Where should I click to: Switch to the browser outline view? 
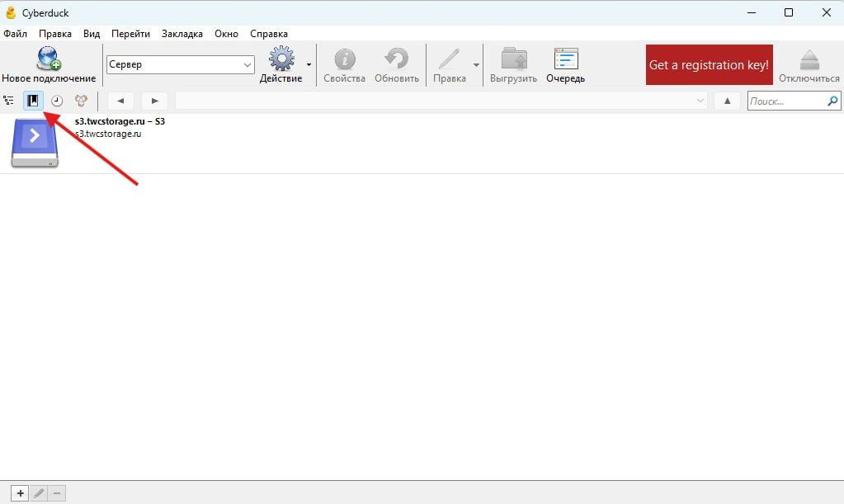tap(8, 101)
